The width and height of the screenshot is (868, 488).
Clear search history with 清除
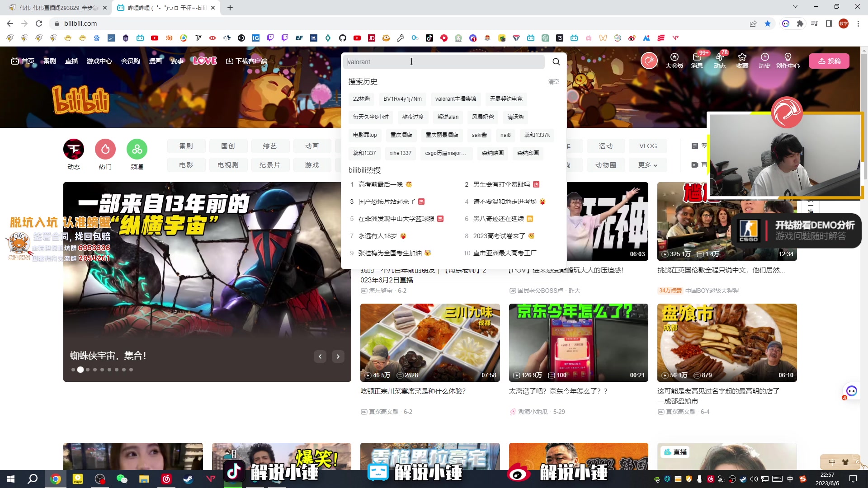553,82
